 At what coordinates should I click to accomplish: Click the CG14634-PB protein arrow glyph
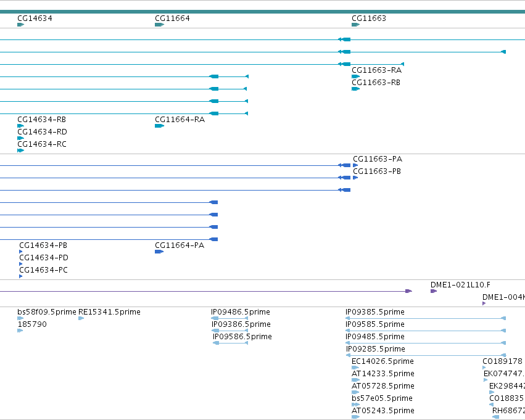[x=21, y=252]
